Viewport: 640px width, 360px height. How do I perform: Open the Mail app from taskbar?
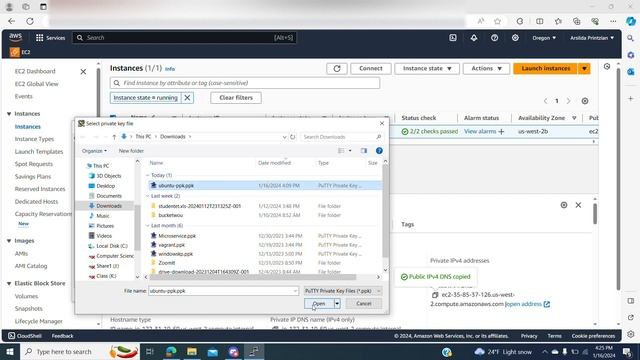213,351
